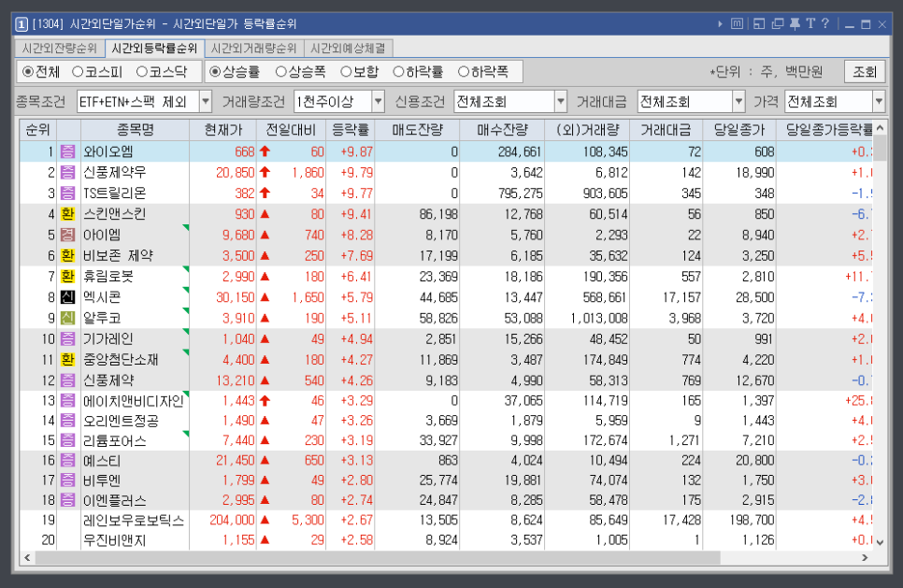Sort by the (외)거래량 column header
903x588 pixels.
coord(587,130)
